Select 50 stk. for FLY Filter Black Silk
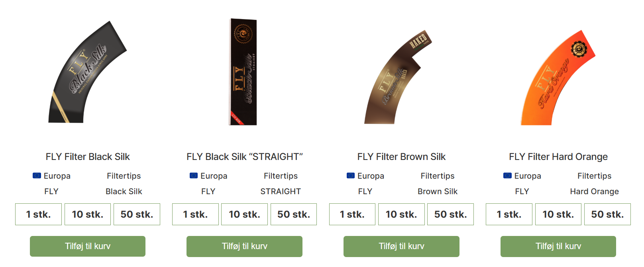 tap(137, 214)
